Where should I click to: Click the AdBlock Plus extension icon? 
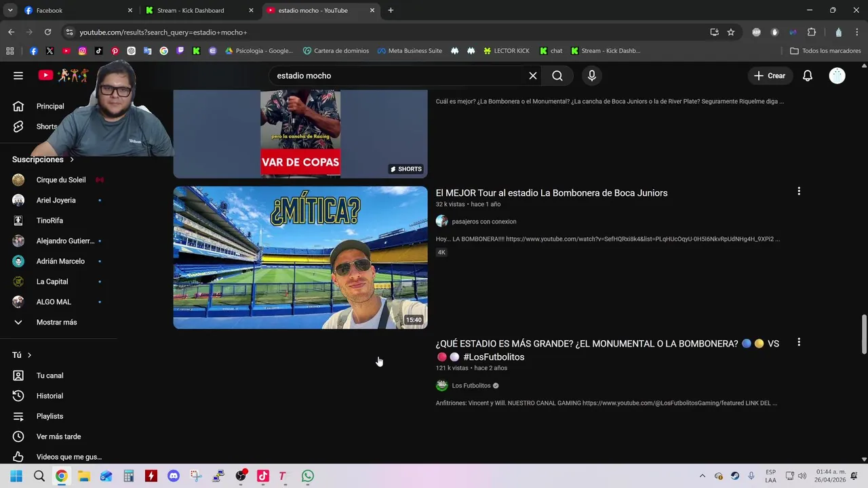pos(757,32)
